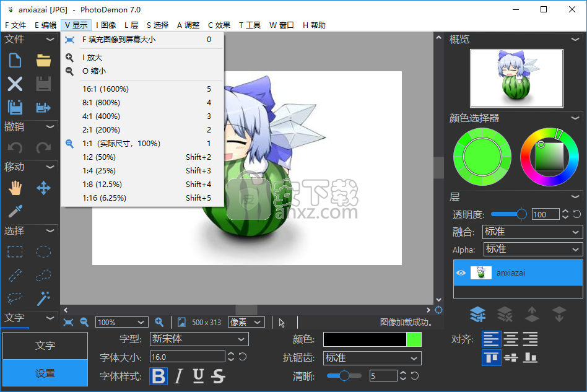
Task: Select the hand pan tool
Action: [15, 188]
